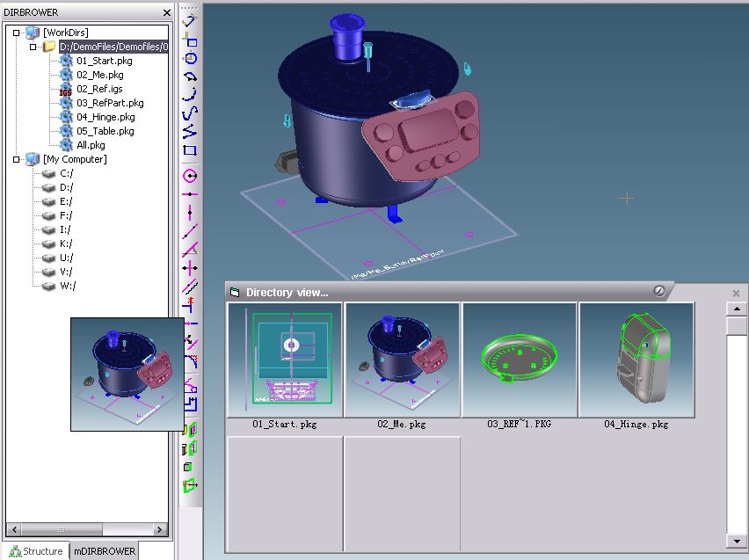Click the DIRBROWER horizontal scrollbar left arrow

pos(14,529)
